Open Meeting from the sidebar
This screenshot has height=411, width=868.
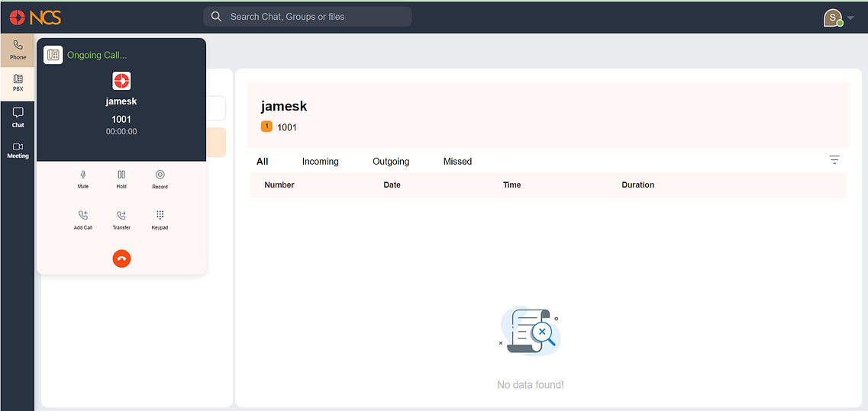coord(18,150)
